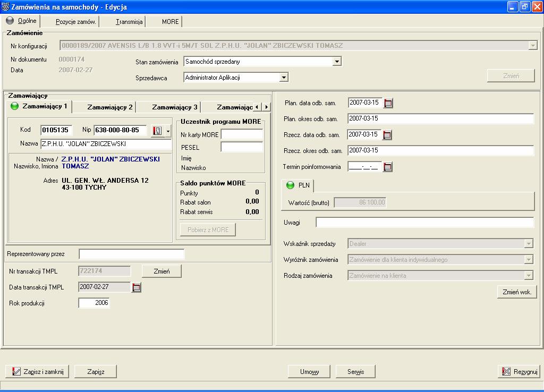Switch to Ogólne tab

click(x=21, y=21)
